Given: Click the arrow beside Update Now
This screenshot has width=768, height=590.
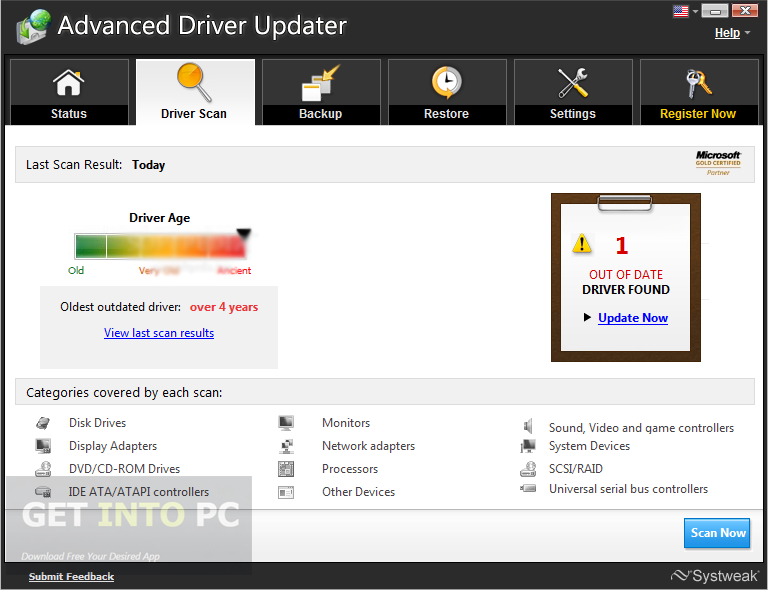Looking at the screenshot, I should click(587, 317).
